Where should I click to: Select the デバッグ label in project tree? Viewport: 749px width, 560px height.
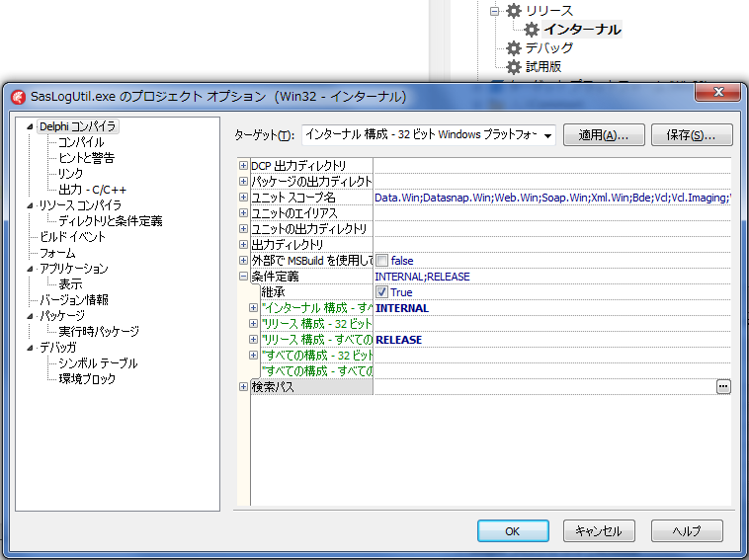tap(549, 47)
